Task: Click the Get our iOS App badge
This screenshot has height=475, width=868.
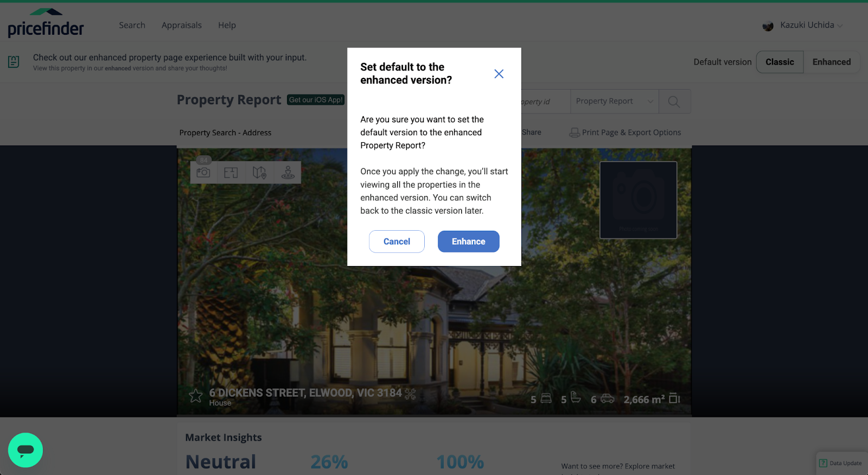Action: 316,100
